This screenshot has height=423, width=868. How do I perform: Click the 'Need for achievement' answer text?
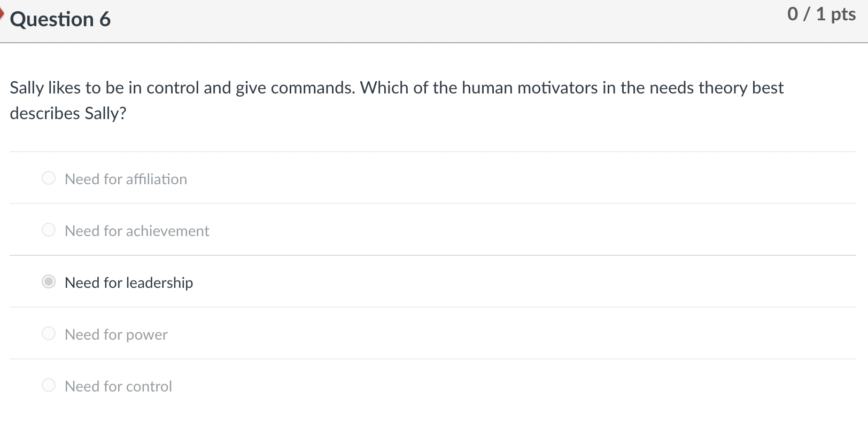pyautogui.click(x=137, y=231)
